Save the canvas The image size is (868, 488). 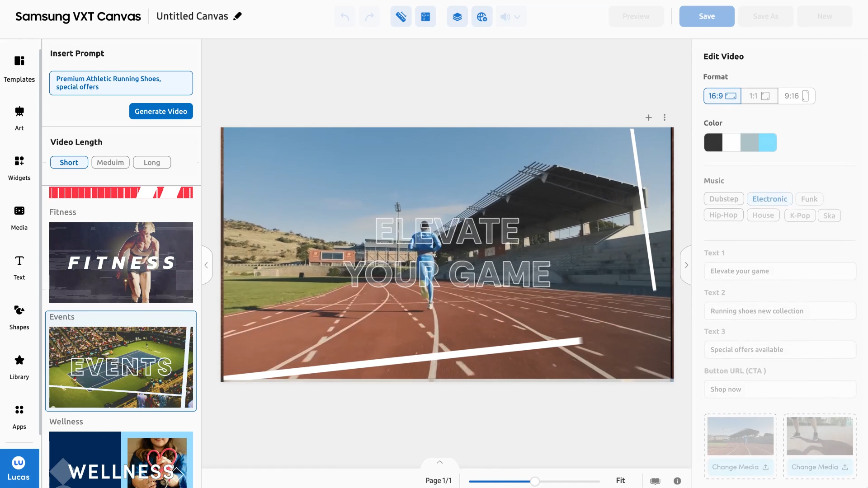click(x=707, y=16)
